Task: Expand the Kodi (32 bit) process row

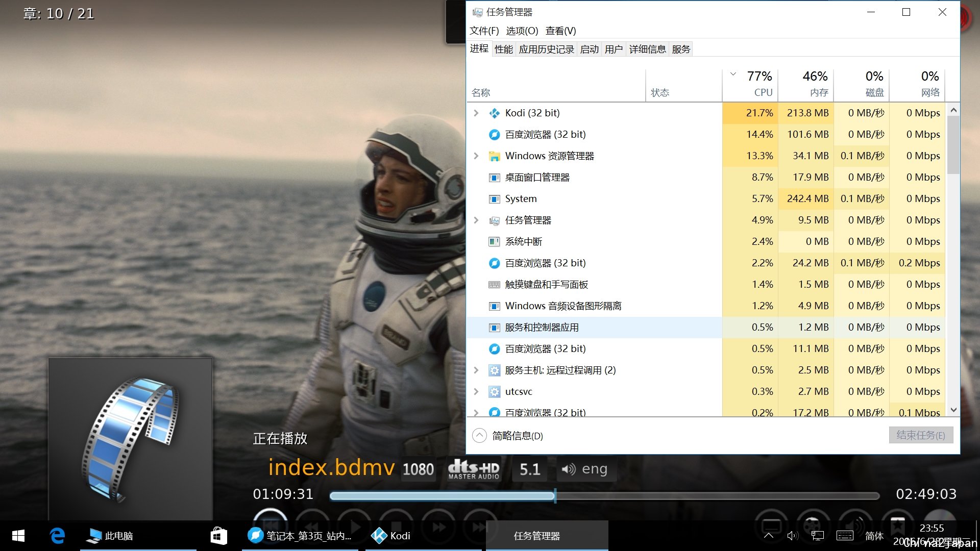Action: 476,113
